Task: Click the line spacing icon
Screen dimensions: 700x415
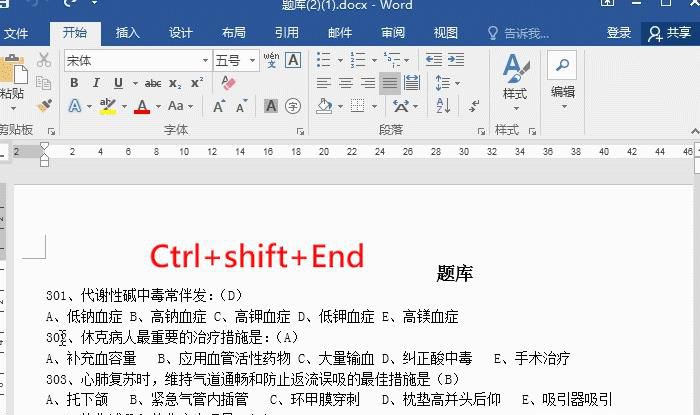Action: 442,83
